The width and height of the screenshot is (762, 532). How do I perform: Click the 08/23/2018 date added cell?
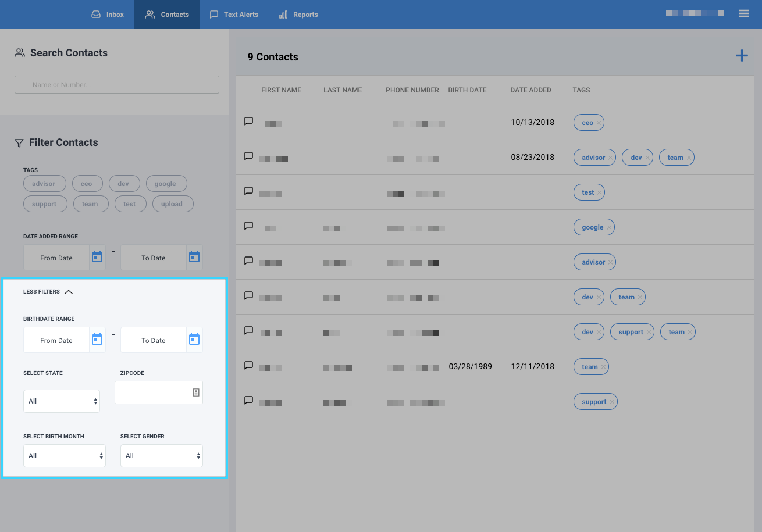(x=532, y=157)
